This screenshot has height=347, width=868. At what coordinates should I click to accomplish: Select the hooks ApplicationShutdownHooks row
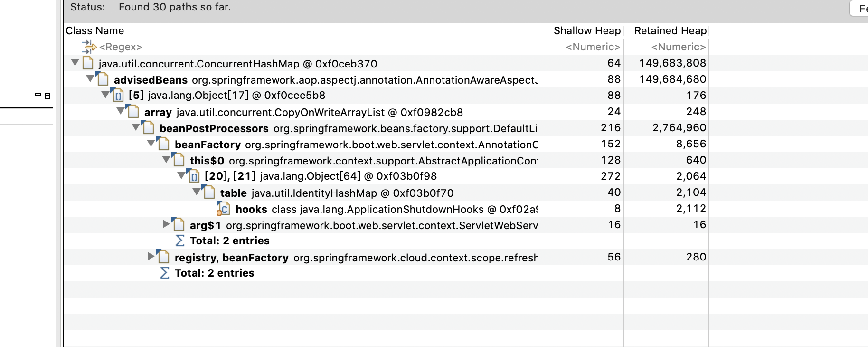387,209
